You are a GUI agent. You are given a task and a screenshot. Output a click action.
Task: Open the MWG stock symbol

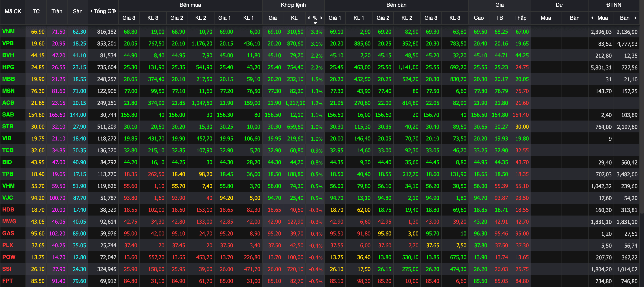tap(9, 221)
